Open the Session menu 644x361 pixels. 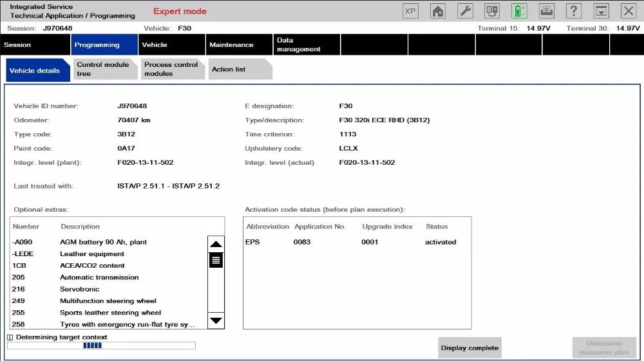[35, 44]
